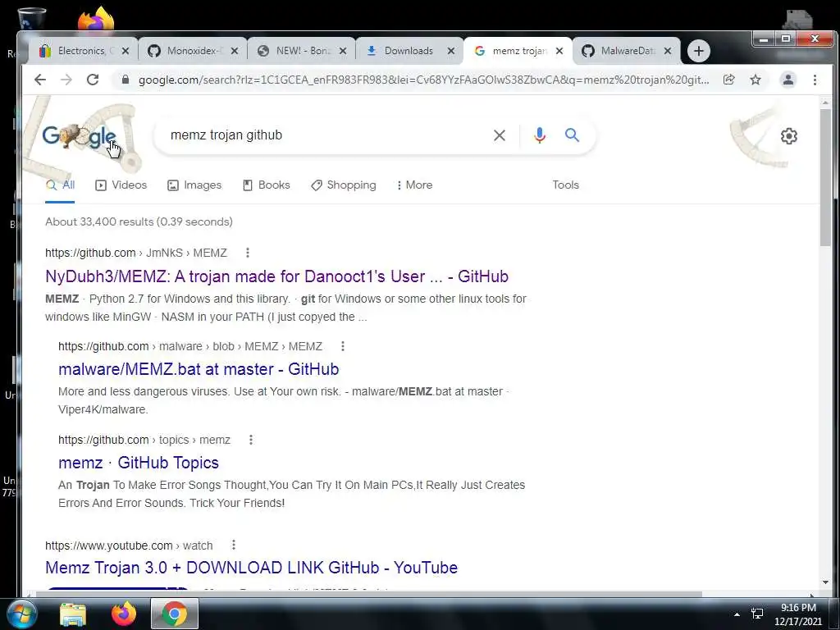Open options for the youtube watch result
The height and width of the screenshot is (630, 840).
click(234, 546)
